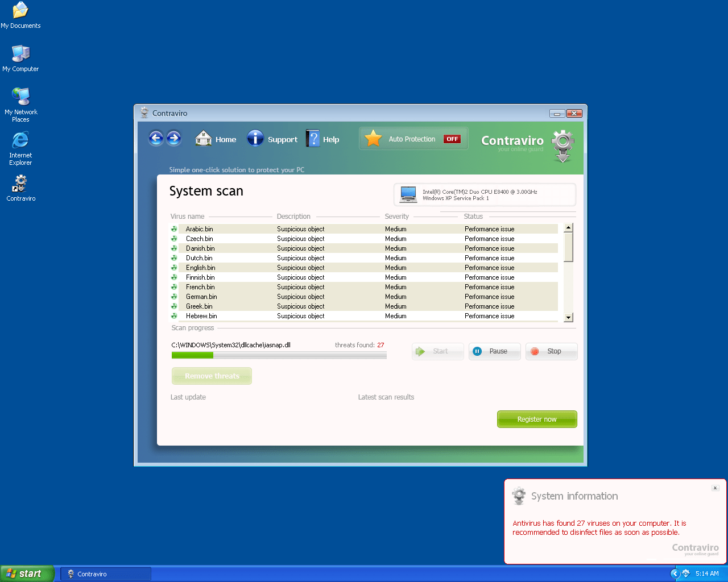Click the Remove threats button

click(x=212, y=376)
